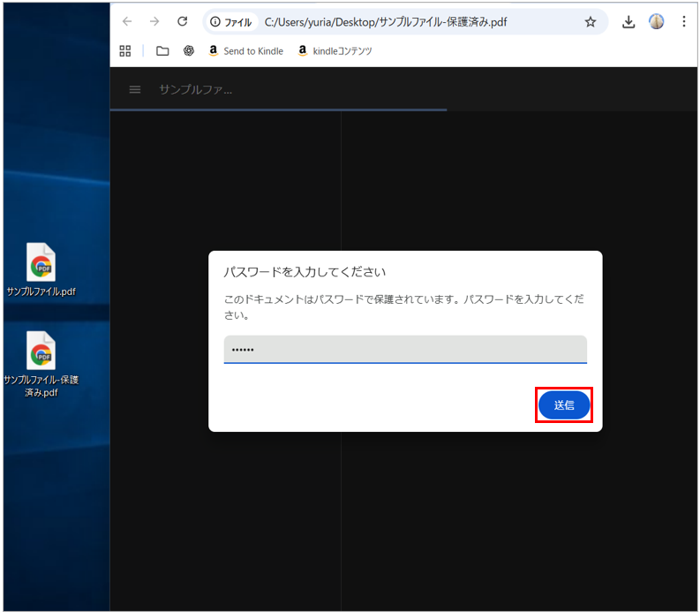Open the Chrome downloads icon

pyautogui.click(x=628, y=22)
